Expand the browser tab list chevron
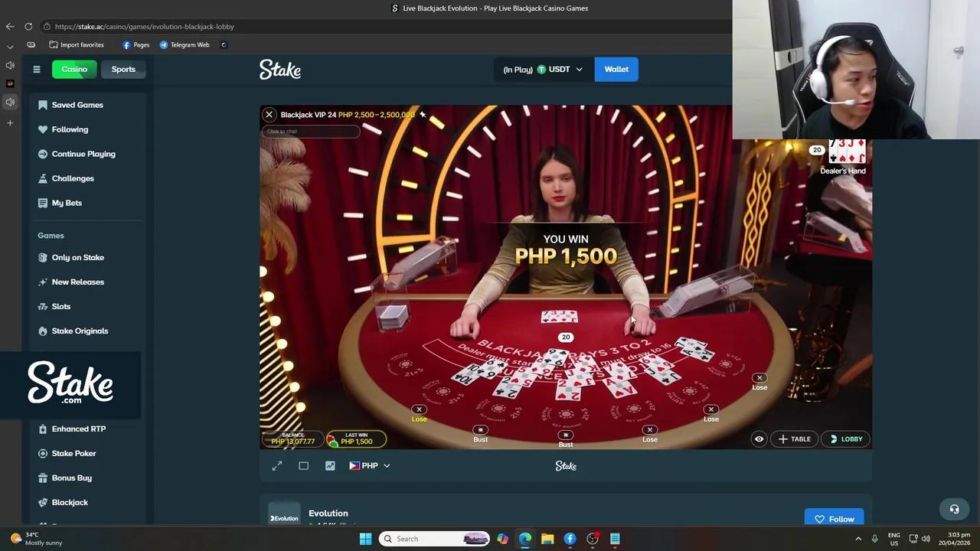Image resolution: width=980 pixels, height=551 pixels. 10,46
